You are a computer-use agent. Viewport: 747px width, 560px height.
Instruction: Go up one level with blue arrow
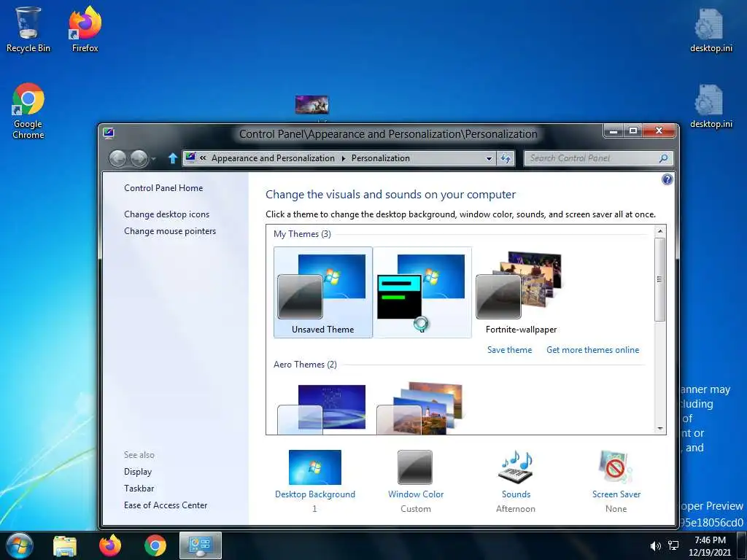point(172,158)
